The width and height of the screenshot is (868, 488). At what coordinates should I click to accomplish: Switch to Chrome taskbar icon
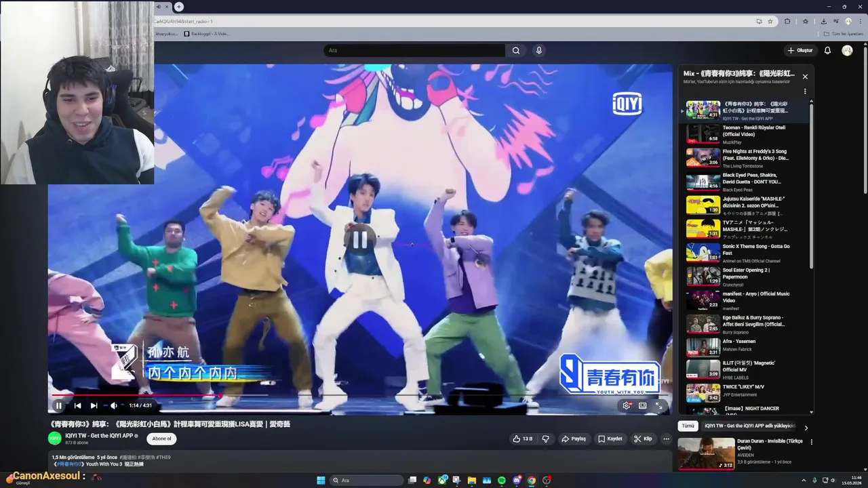click(532, 481)
